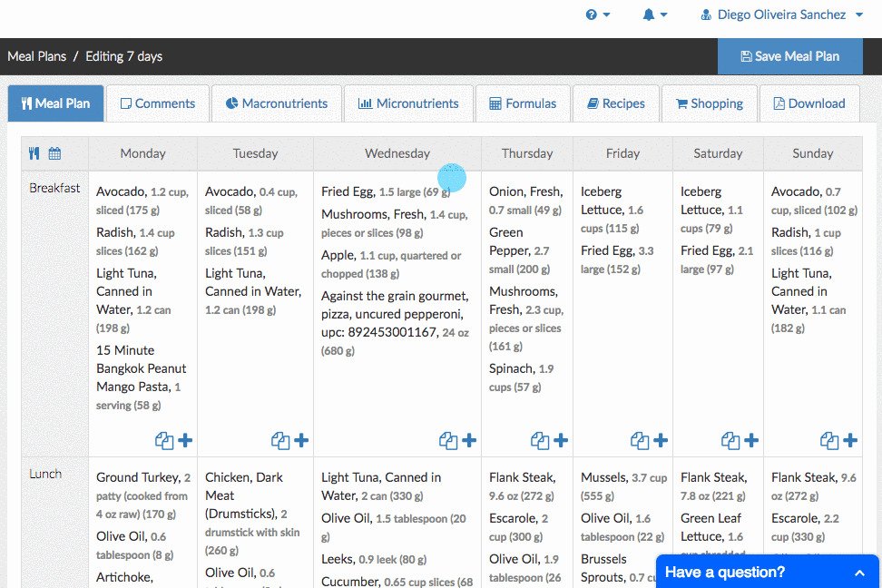
Task: Copy Tuesday breakfast using copy icon
Action: (x=280, y=441)
